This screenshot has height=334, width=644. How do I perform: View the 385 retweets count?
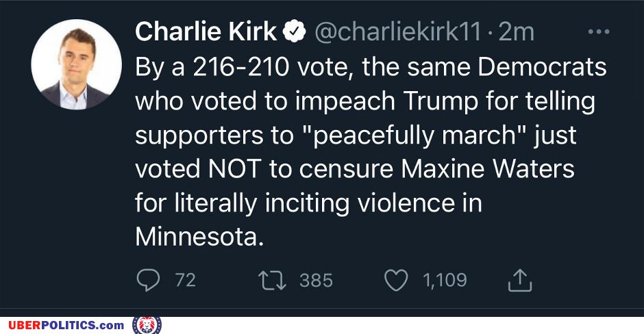pyautogui.click(x=316, y=280)
